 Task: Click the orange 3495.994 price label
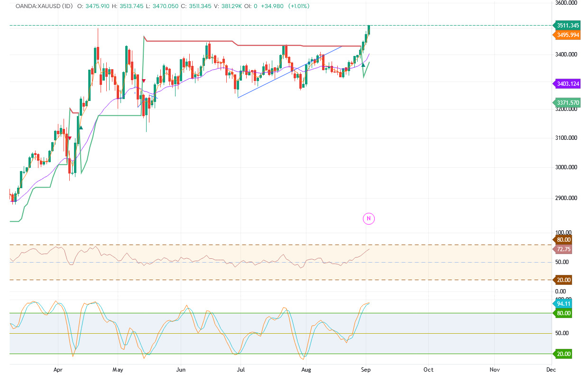(567, 35)
